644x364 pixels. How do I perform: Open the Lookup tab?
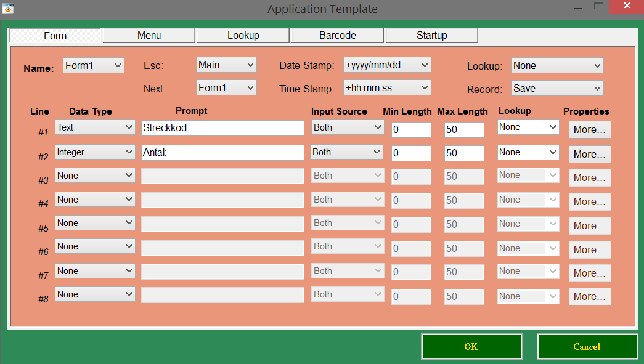[x=243, y=35]
